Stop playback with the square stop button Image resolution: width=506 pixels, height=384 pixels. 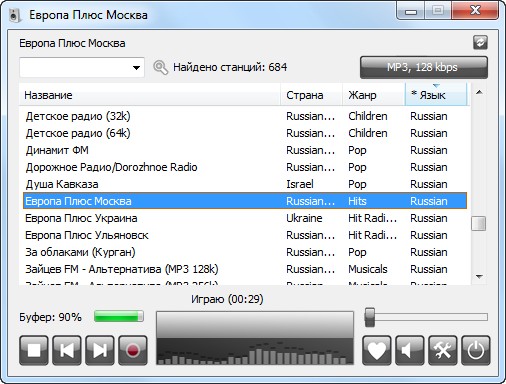pos(34,350)
